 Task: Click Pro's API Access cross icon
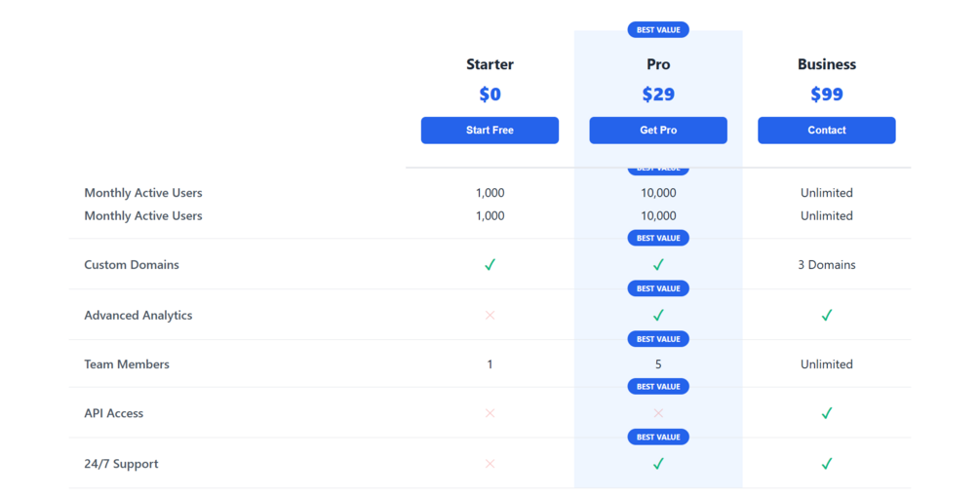pyautogui.click(x=658, y=413)
